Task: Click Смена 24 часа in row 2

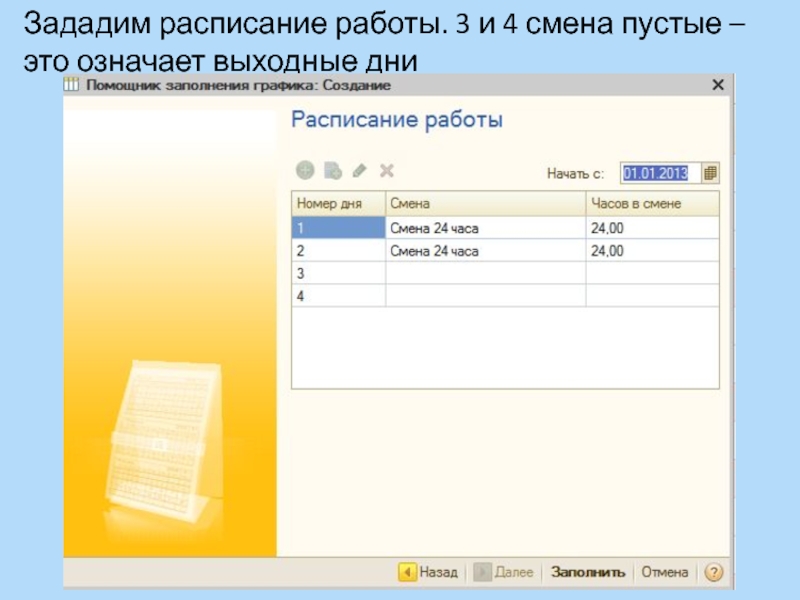Action: (485, 251)
